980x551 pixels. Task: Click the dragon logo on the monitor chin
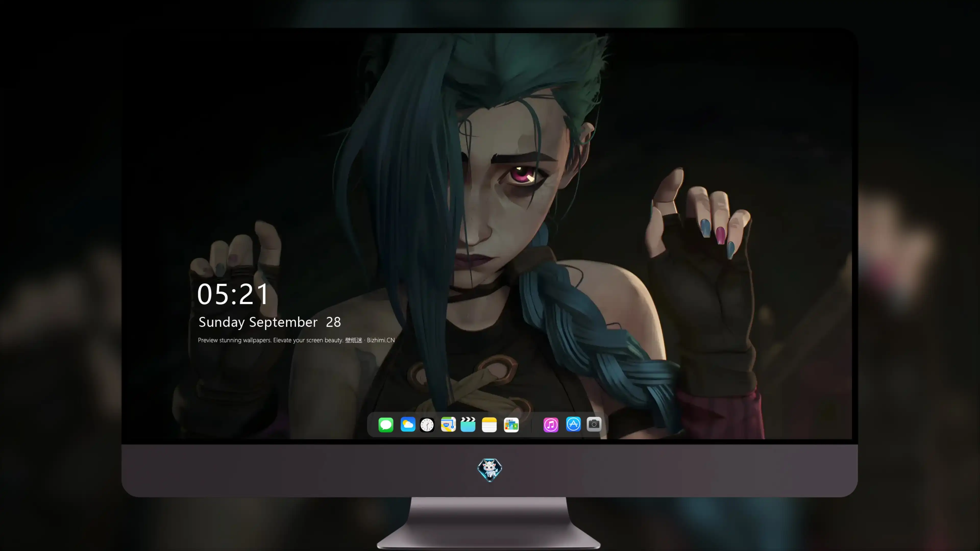490,470
